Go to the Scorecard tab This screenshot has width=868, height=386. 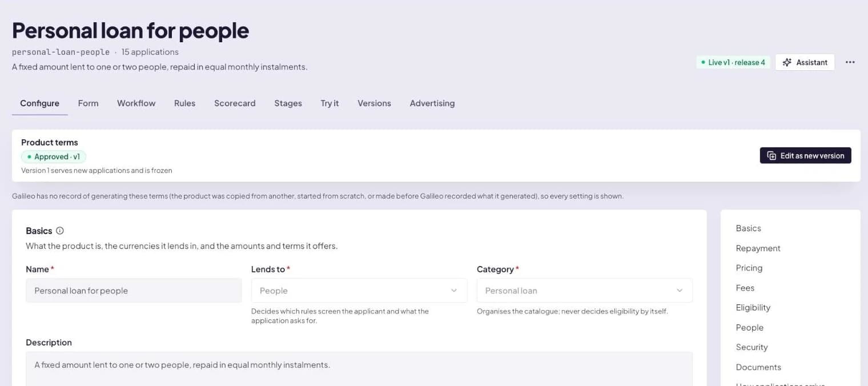pyautogui.click(x=235, y=103)
